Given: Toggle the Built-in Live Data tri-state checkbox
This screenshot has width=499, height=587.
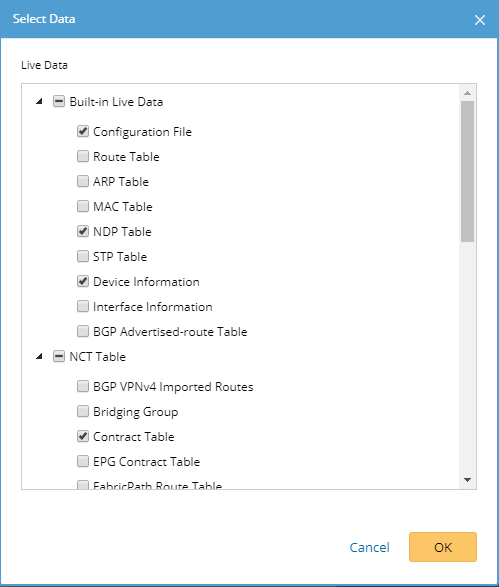Looking at the screenshot, I should pyautogui.click(x=59, y=101).
